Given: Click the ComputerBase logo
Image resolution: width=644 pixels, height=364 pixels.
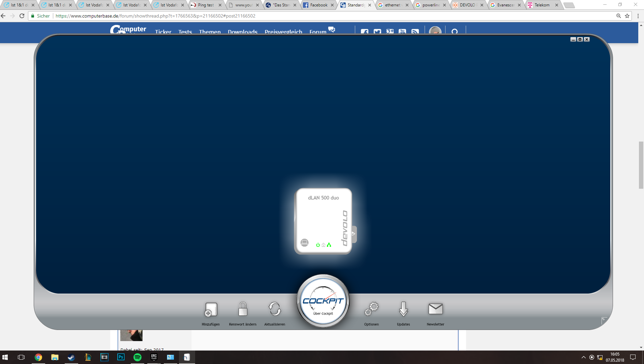Looking at the screenshot, I should (x=128, y=30).
